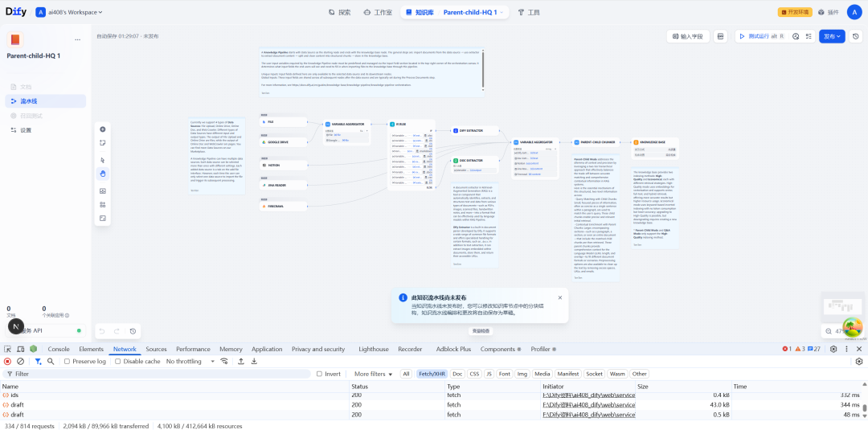This screenshot has width=868, height=430.
Task: Toggle the Img request filter
Action: (522, 374)
